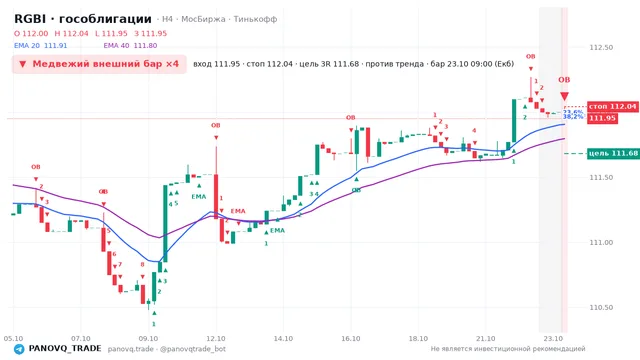Click the стоп 112.04 price label

pos(612,107)
